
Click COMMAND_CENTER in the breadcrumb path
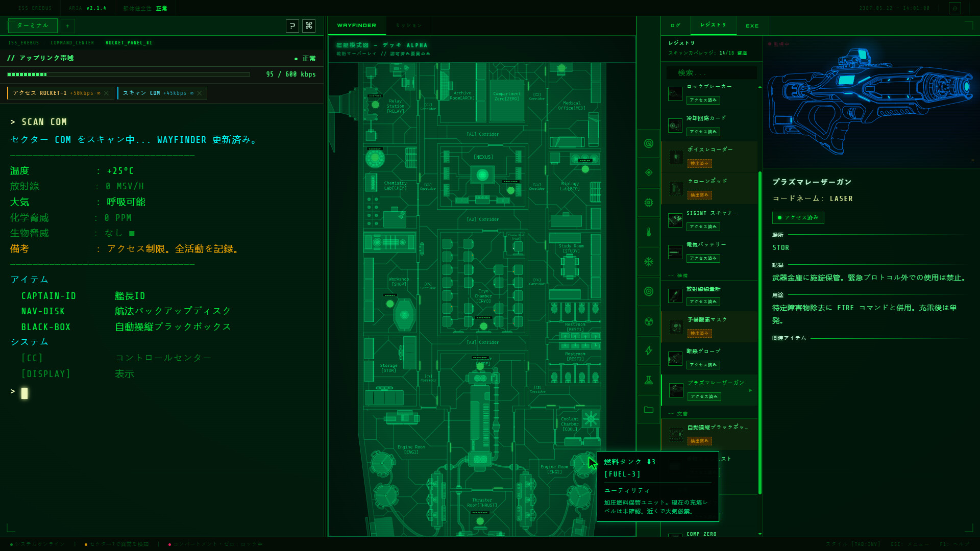(72, 43)
